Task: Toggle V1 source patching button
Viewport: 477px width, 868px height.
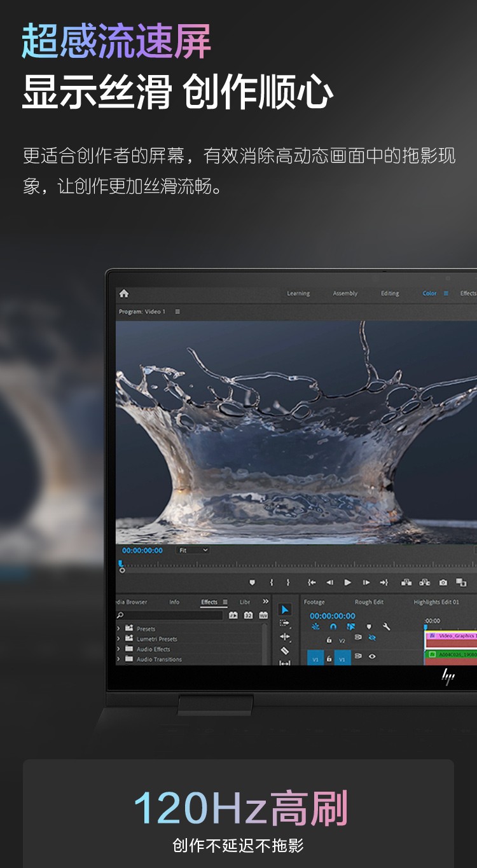Action: [x=315, y=659]
